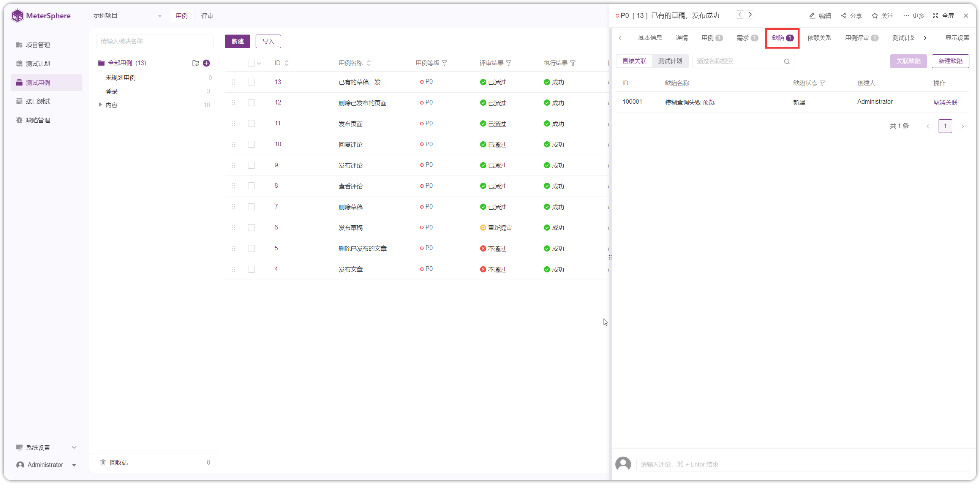The image size is (980, 484).
Task: Switch to 评审 top tab
Action: 207,16
